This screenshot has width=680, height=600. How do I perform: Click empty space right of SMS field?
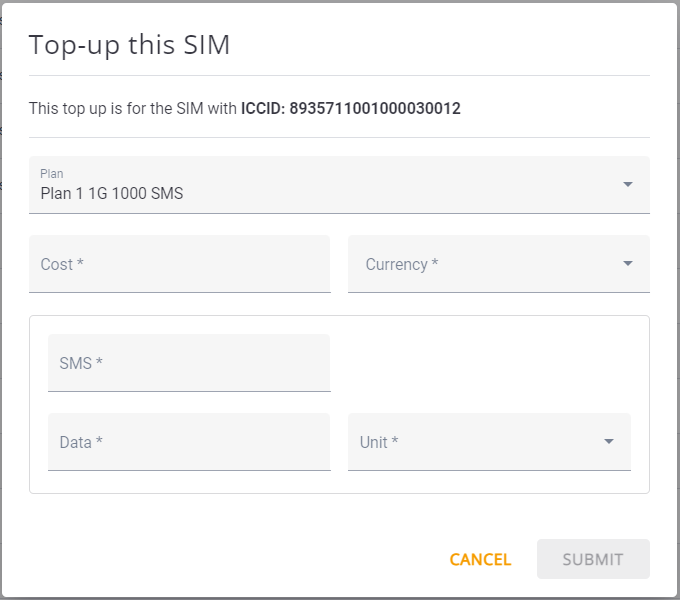point(490,363)
